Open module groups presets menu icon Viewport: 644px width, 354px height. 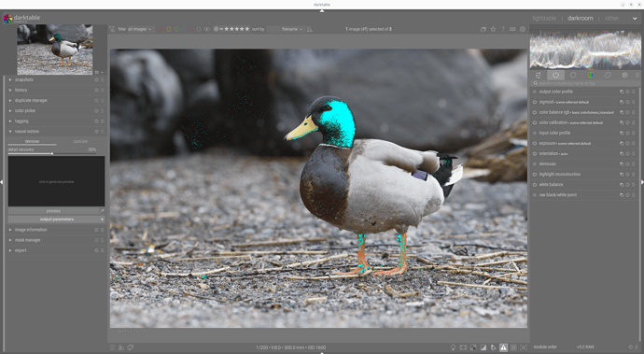[637, 76]
